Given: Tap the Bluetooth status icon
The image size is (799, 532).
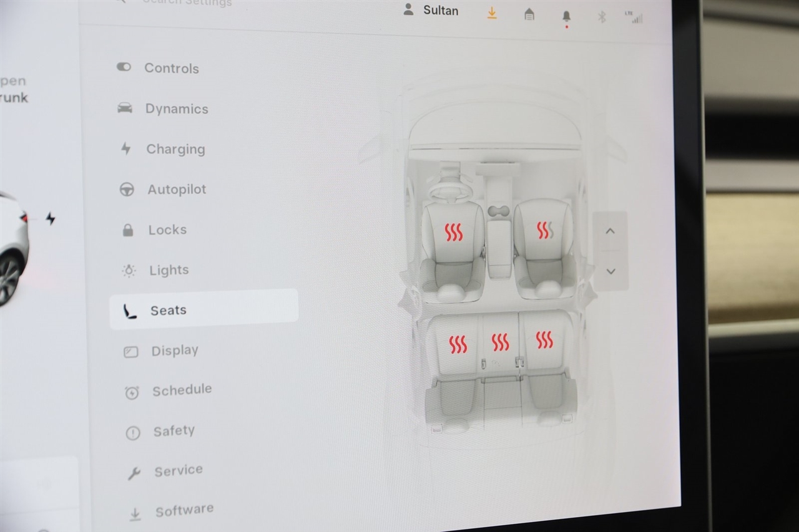Looking at the screenshot, I should [x=602, y=17].
